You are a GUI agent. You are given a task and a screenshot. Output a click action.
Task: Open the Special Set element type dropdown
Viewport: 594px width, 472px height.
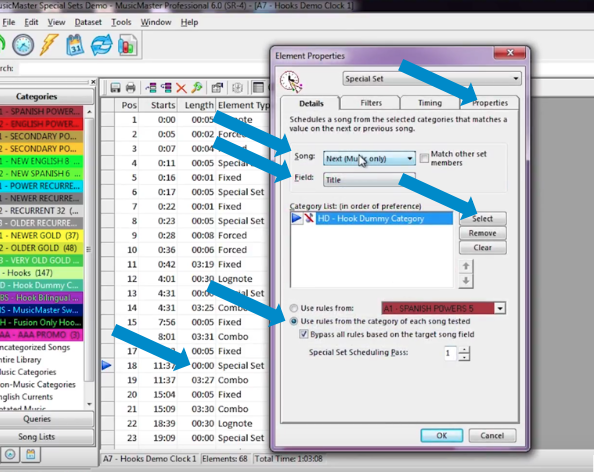432,79
